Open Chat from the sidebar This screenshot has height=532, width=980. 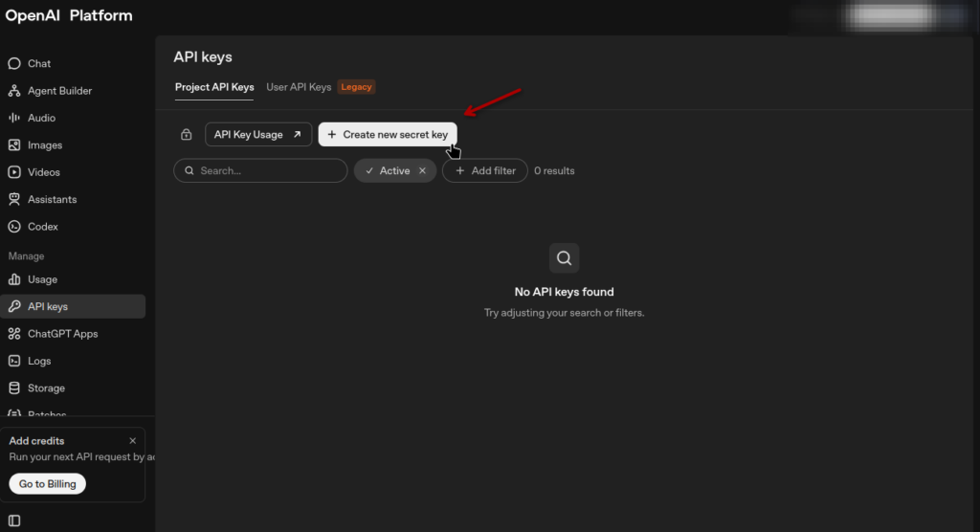(x=38, y=64)
